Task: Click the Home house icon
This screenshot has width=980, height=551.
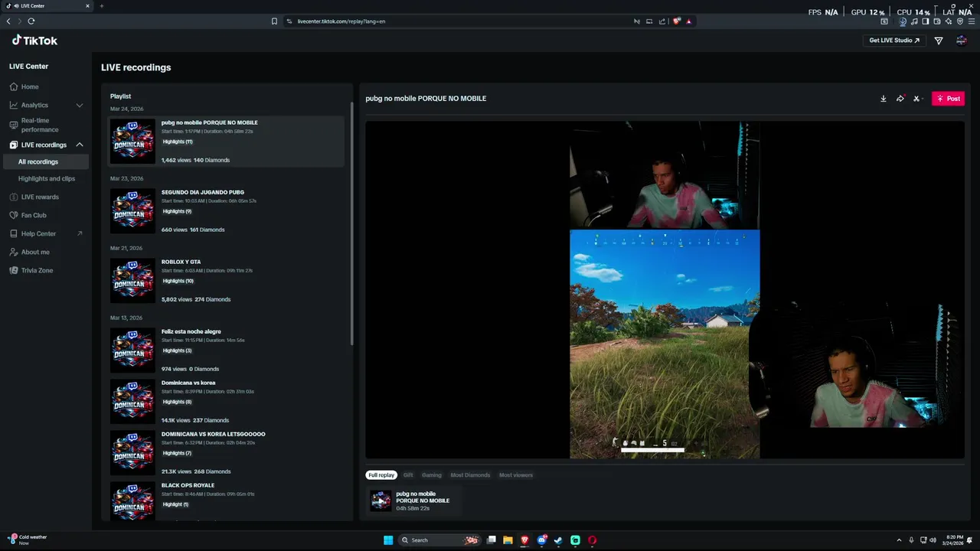Action: (14, 86)
